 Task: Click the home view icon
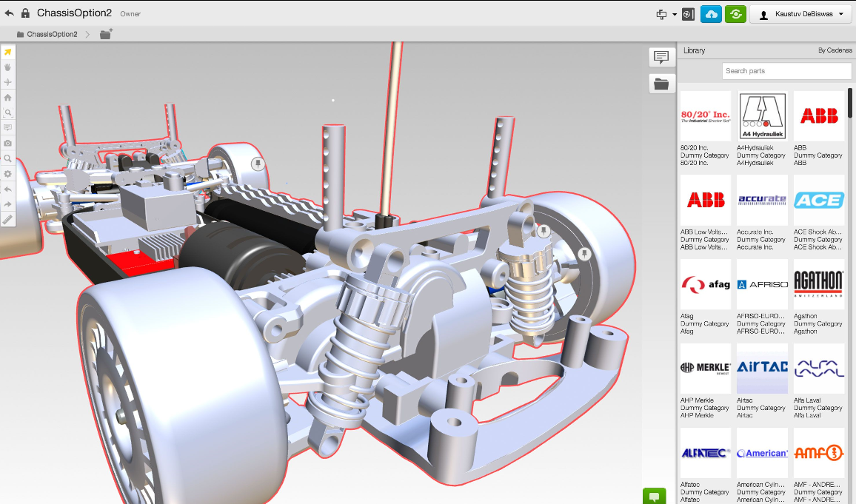coord(7,97)
